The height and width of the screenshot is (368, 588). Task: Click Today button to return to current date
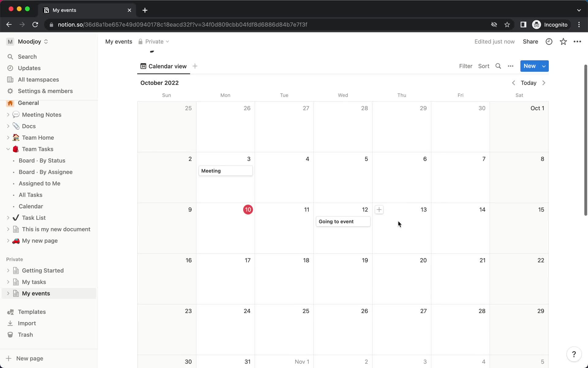coord(528,83)
